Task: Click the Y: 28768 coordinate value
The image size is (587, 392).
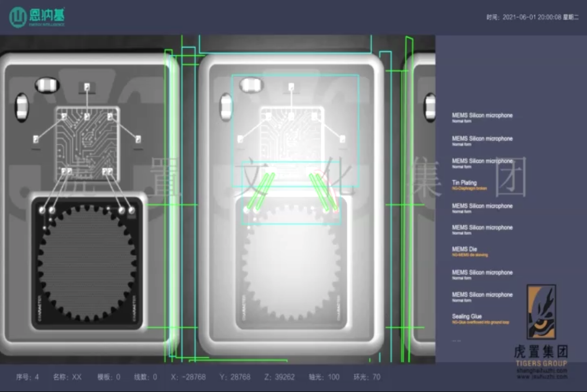Action: pyautogui.click(x=235, y=377)
